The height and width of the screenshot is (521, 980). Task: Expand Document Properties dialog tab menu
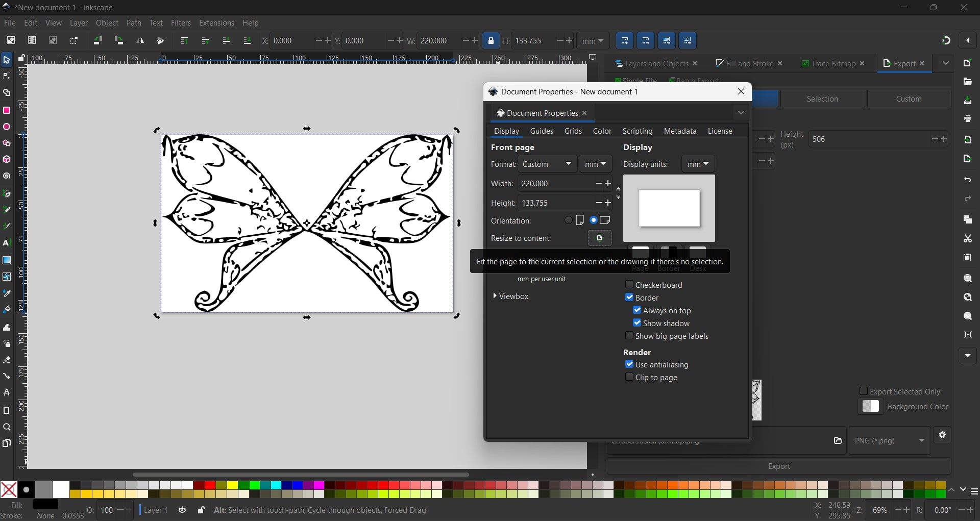(x=741, y=113)
